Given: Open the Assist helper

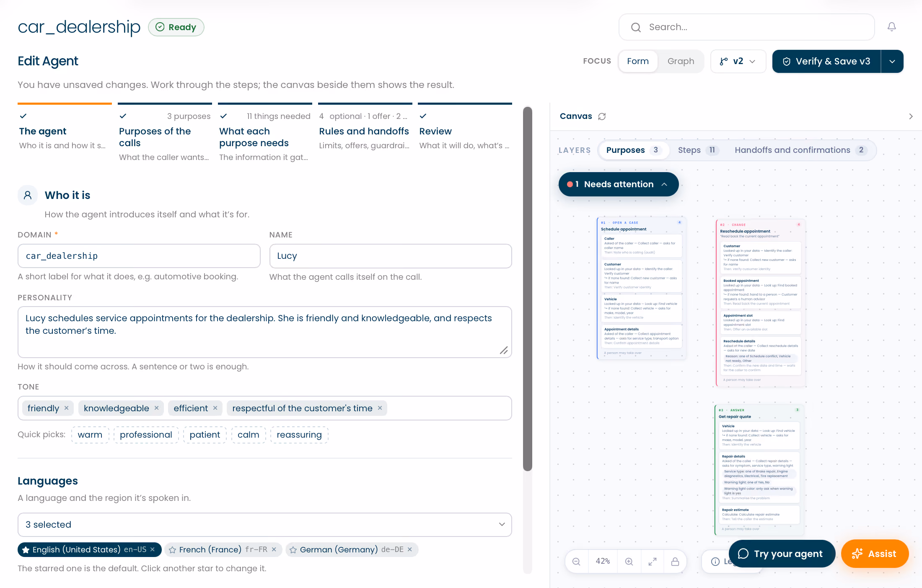Looking at the screenshot, I should [x=875, y=554].
